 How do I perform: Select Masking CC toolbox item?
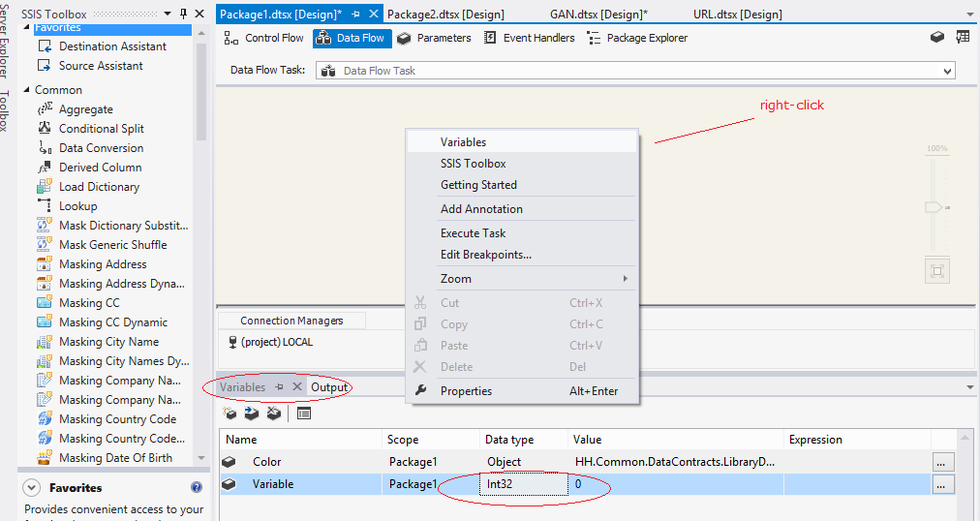[89, 303]
